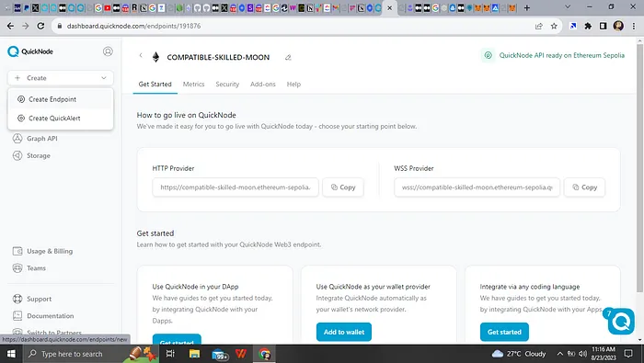Share this page icon in address bar
Viewport: 644px width, 363px height.
pyautogui.click(x=539, y=26)
